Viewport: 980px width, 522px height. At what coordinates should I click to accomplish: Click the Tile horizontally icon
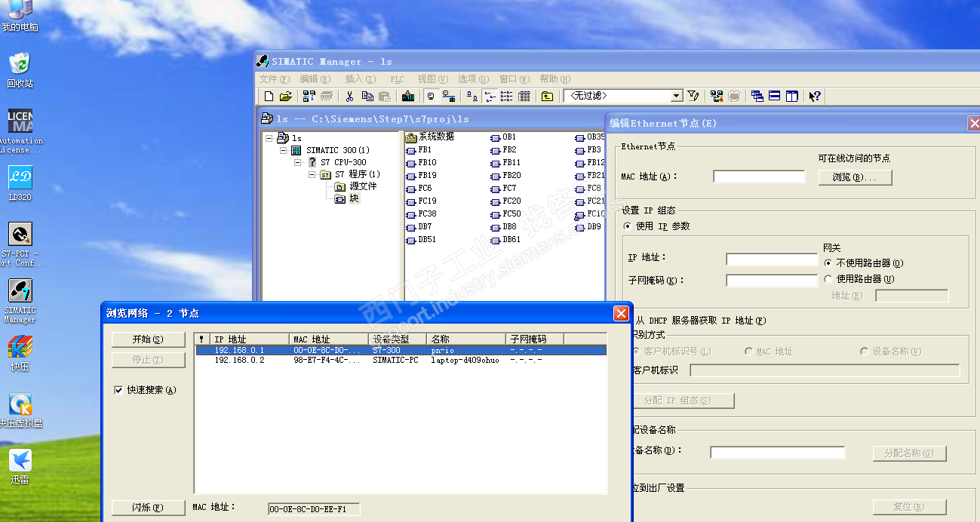point(774,97)
